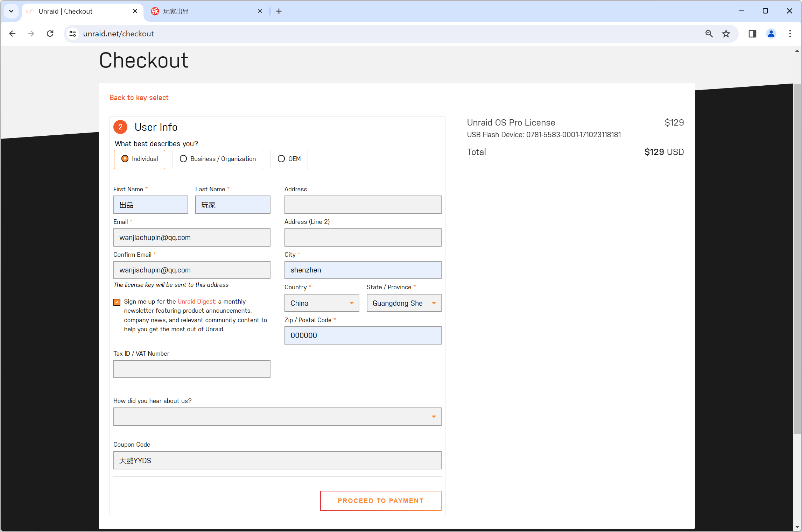Click the scrollbar up arrow
Viewport: 802px width, 532px height.
(797, 51)
